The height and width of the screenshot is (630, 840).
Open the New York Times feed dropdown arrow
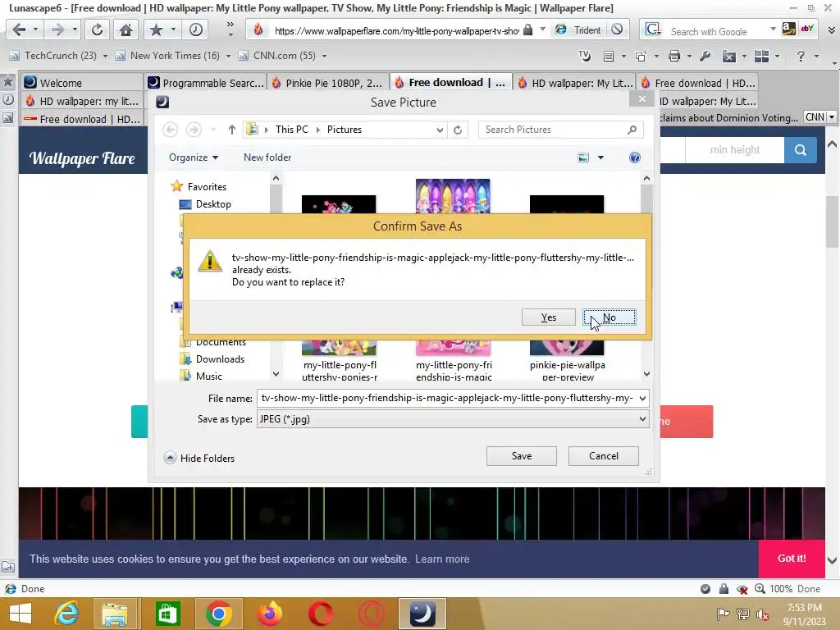pos(228,56)
